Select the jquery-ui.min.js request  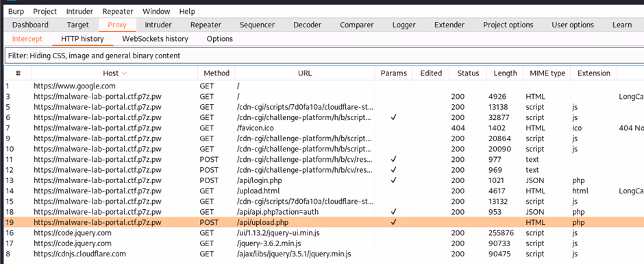[323, 232]
